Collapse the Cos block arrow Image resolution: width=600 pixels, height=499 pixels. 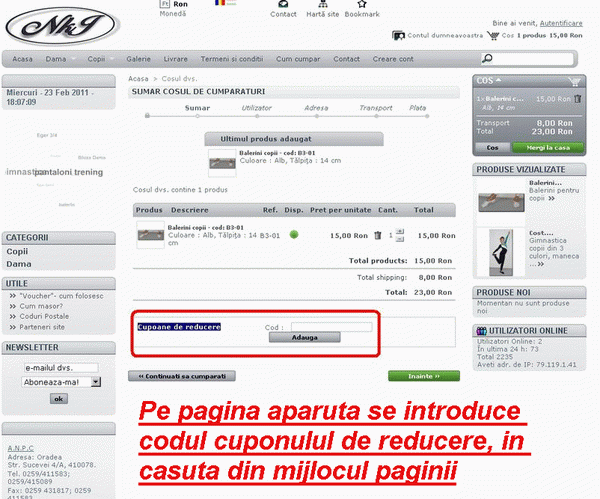pos(498,80)
